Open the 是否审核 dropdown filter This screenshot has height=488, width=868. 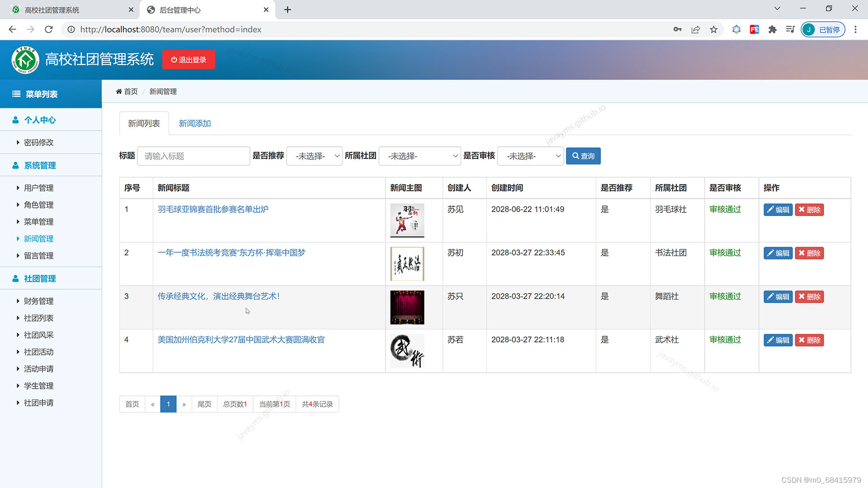pos(530,156)
